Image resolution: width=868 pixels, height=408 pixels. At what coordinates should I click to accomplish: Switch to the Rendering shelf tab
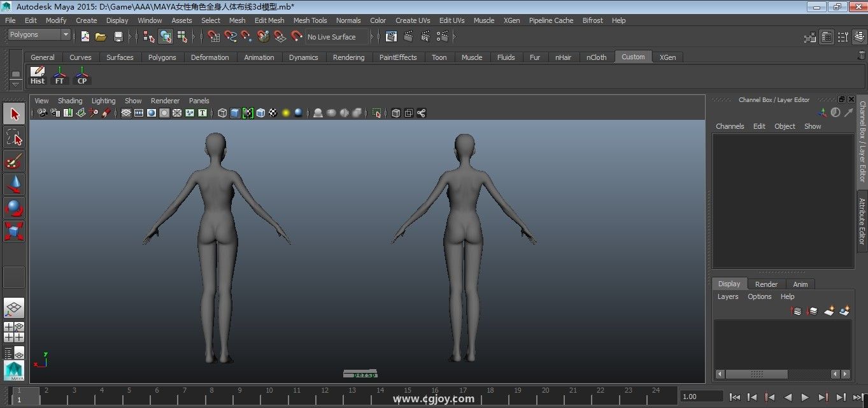348,57
